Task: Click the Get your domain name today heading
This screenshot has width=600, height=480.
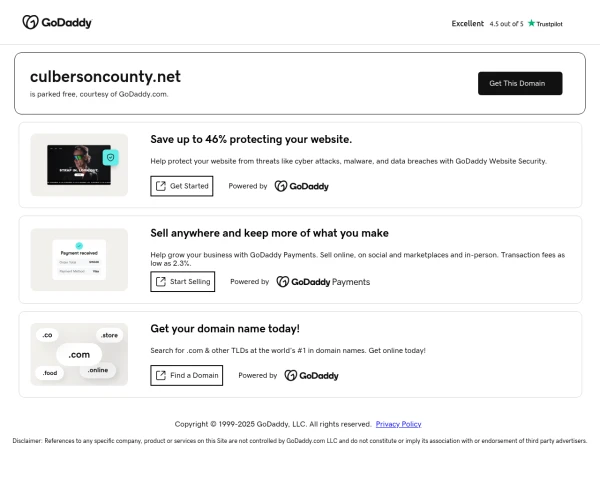Action: 225,328
